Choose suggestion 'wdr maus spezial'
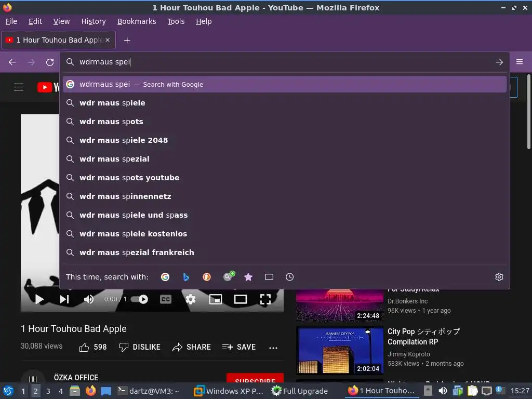The height and width of the screenshot is (399, 532). [285, 159]
